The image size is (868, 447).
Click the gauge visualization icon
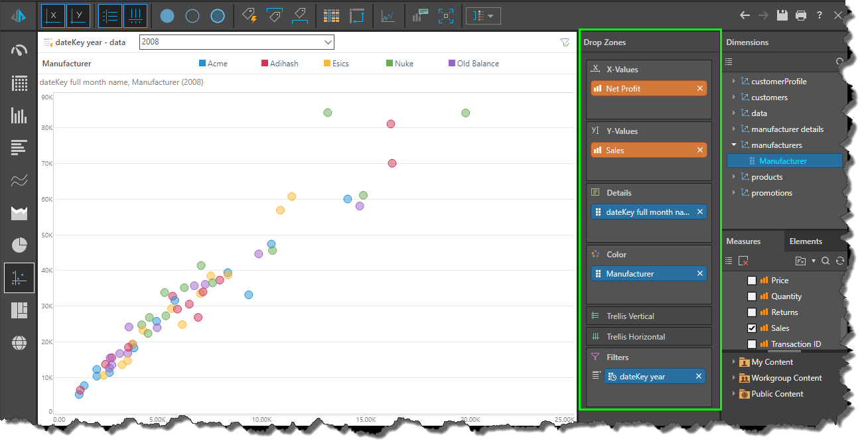coord(19,50)
